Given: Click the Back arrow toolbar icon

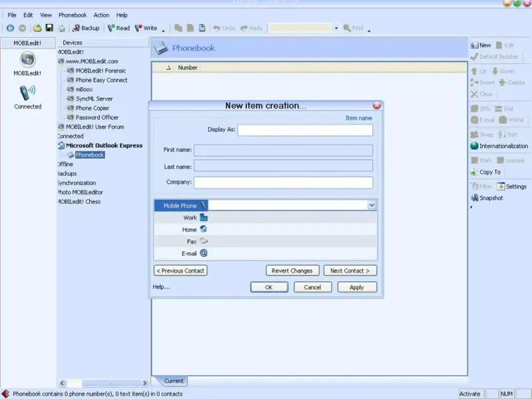Looking at the screenshot, I should (10, 28).
